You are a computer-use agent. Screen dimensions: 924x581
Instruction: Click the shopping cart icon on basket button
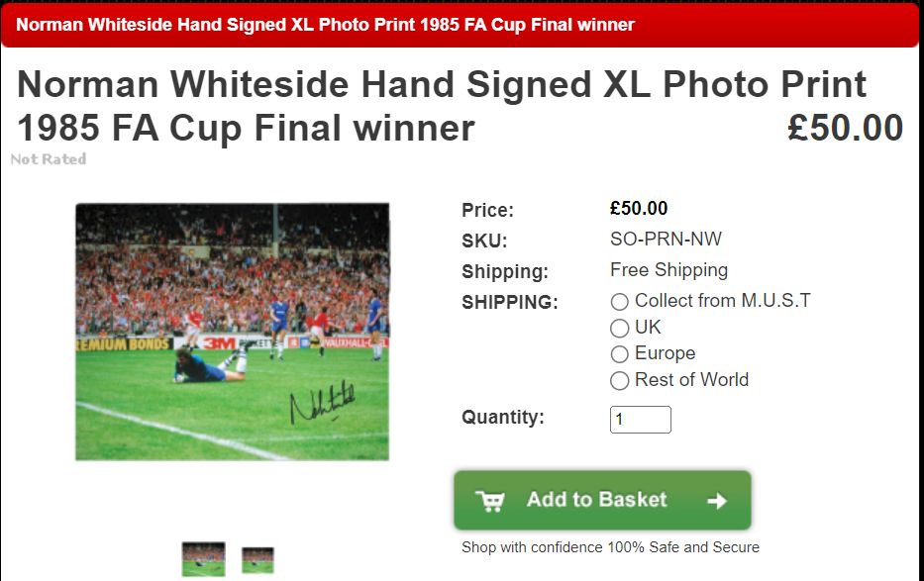pyautogui.click(x=489, y=501)
